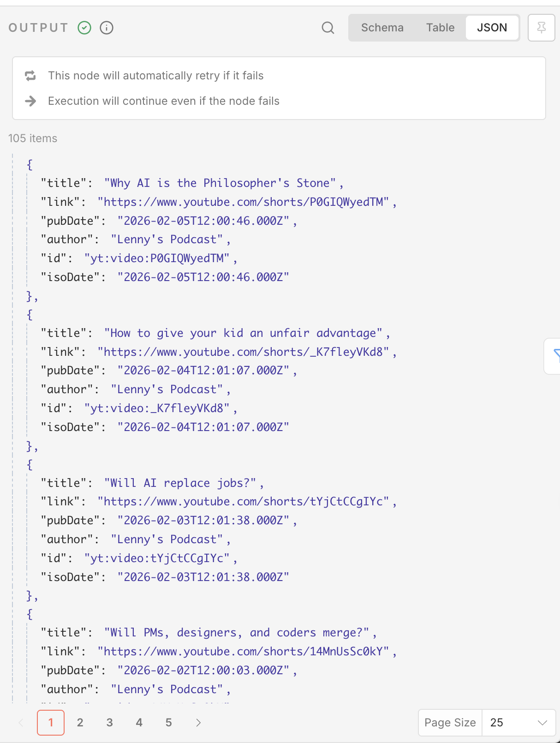
Task: Click pubDate value "2026-02-03T12:01:38.000Z"
Action: [x=203, y=521]
